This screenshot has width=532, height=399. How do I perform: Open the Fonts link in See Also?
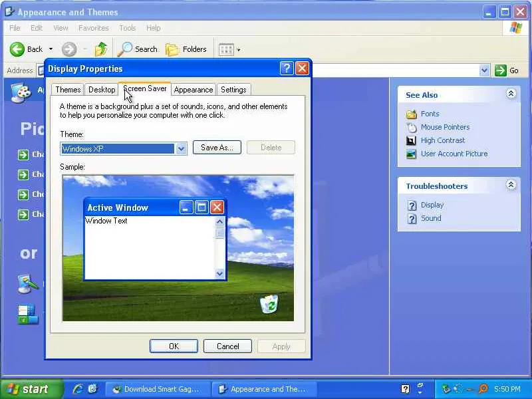click(430, 114)
